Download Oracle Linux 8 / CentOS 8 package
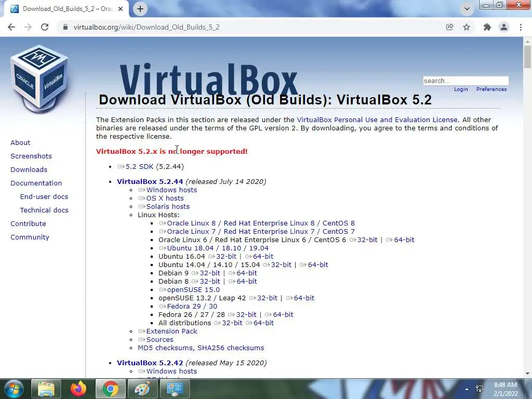Viewport: 532px width, 399px height. click(257, 223)
